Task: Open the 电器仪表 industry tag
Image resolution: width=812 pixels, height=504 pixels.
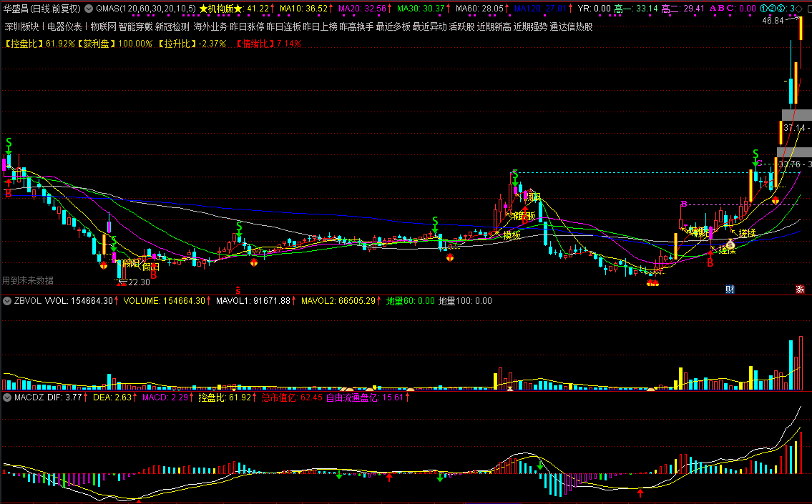Action: click(64, 26)
